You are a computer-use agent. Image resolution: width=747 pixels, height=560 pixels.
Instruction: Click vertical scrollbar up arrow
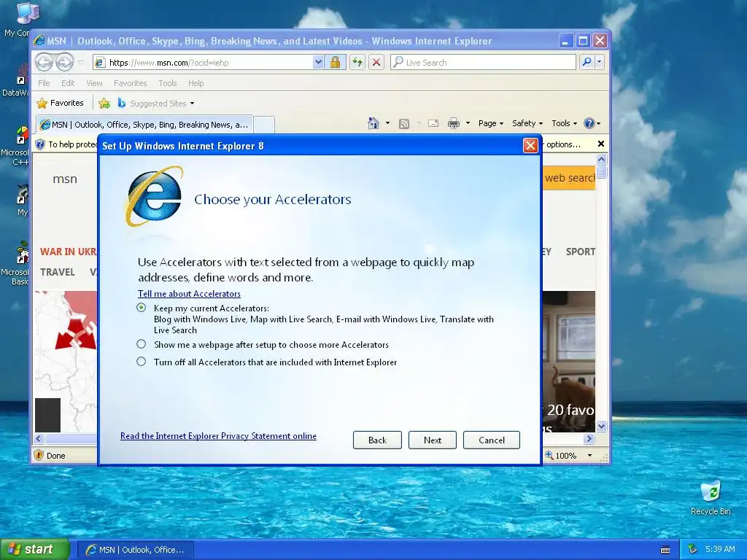[x=601, y=159]
